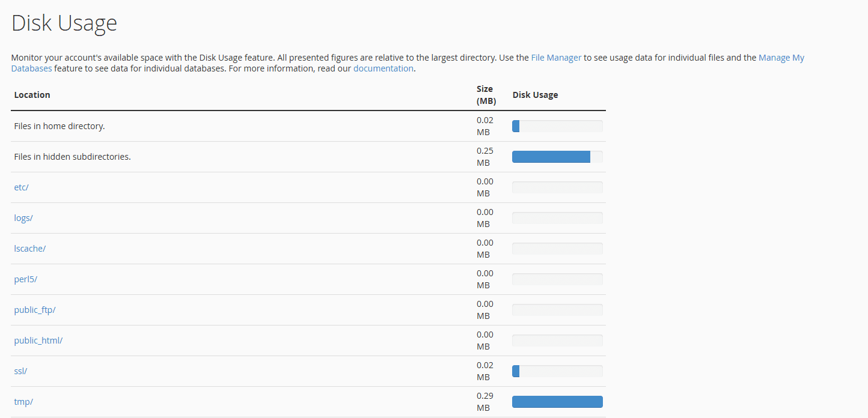Click the Disk Usage page heading

click(64, 23)
